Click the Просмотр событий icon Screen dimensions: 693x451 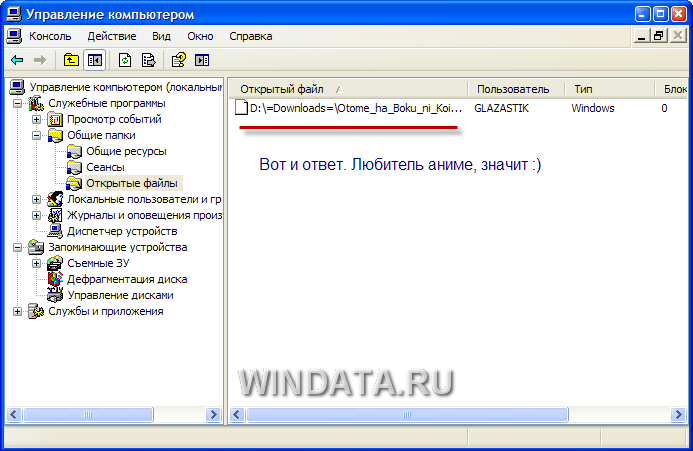coord(55,119)
